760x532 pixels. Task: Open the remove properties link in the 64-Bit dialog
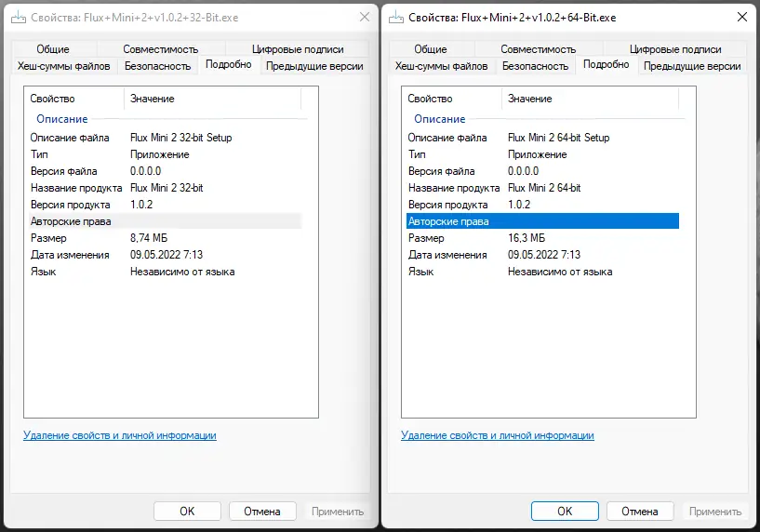498,435
